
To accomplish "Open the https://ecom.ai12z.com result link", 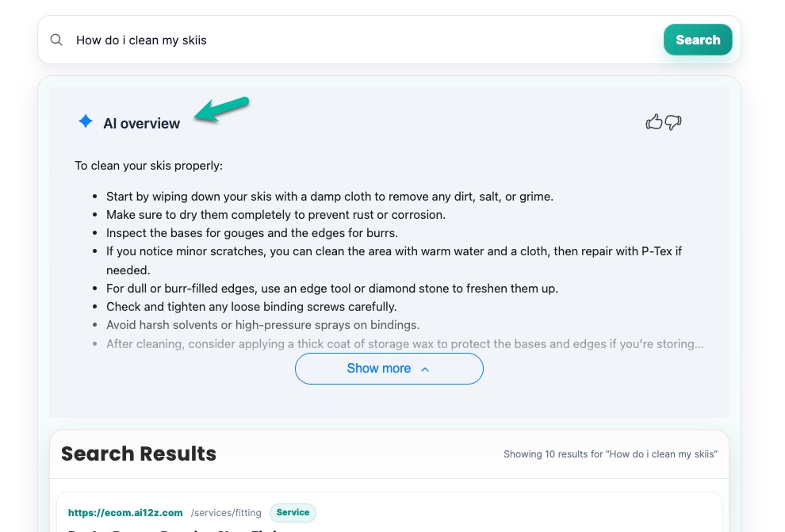I will 125,513.
